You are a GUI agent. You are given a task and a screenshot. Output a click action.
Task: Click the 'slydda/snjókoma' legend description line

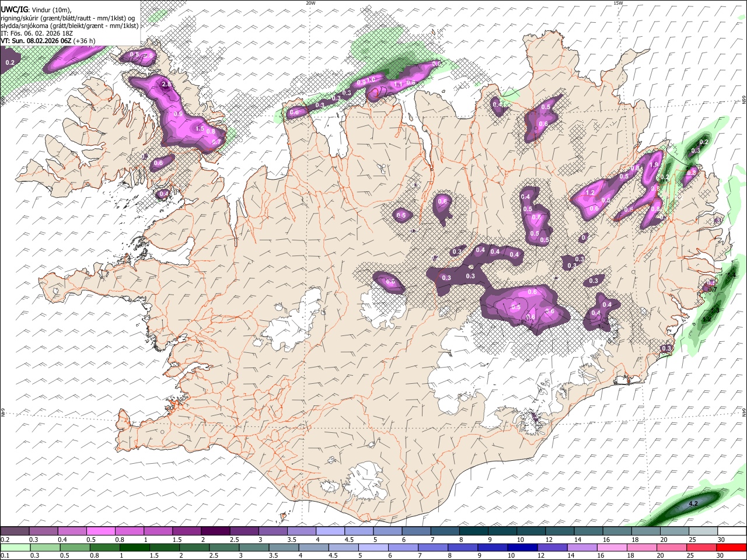click(69, 26)
